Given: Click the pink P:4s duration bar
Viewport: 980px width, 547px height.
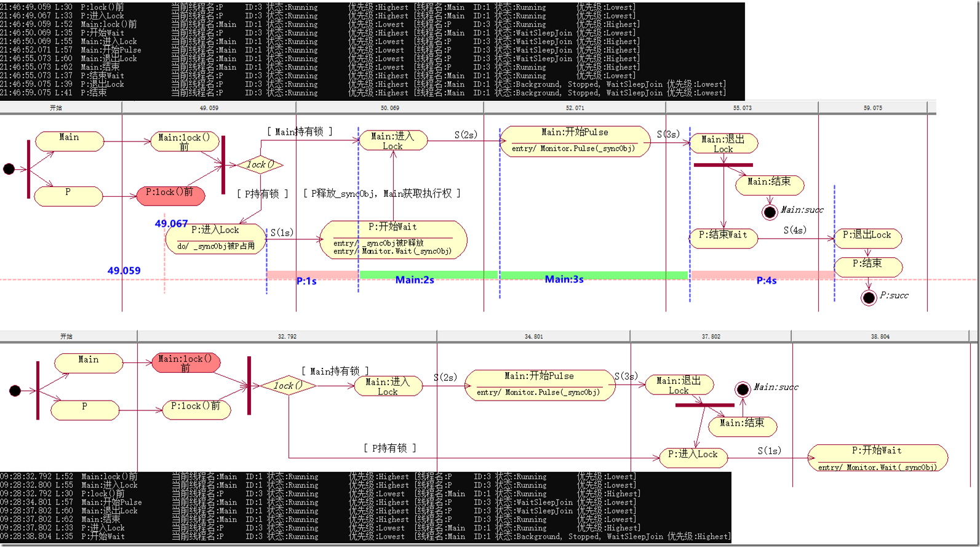Looking at the screenshot, I should 762,276.
